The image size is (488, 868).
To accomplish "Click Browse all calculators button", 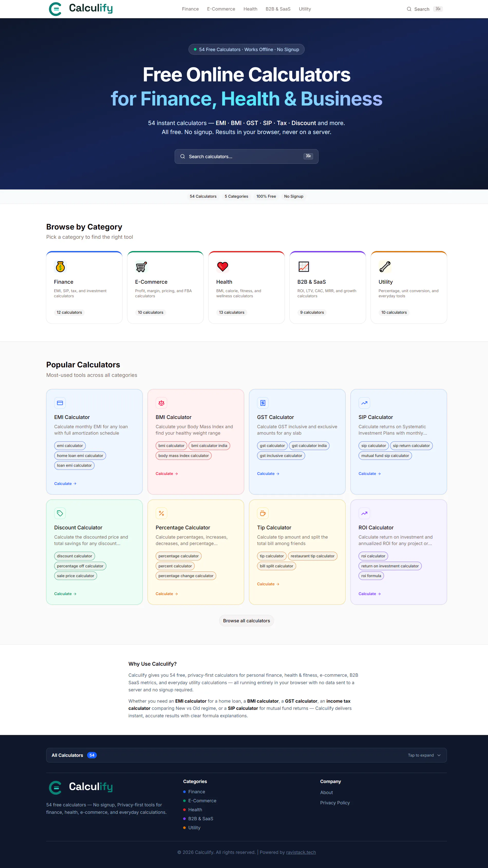I will pos(246,621).
